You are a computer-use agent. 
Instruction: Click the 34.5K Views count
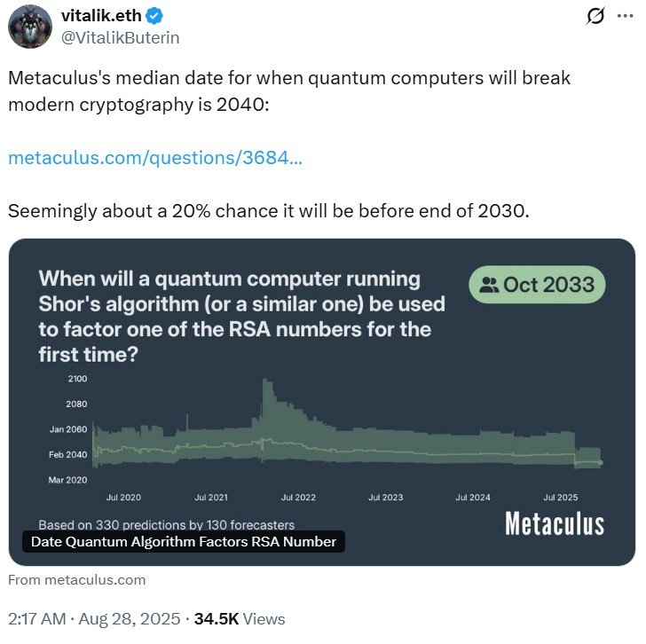pyautogui.click(x=240, y=618)
